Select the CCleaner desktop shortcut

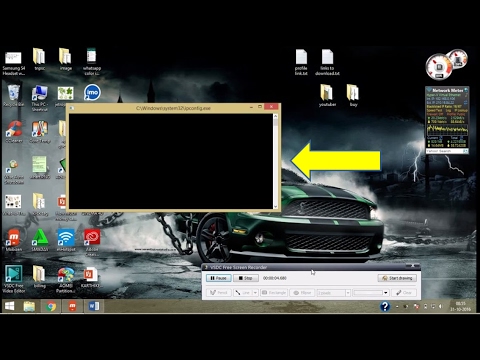coord(14,132)
